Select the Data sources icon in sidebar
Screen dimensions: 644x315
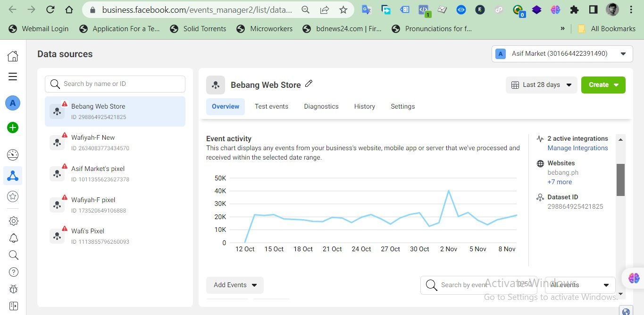click(13, 176)
